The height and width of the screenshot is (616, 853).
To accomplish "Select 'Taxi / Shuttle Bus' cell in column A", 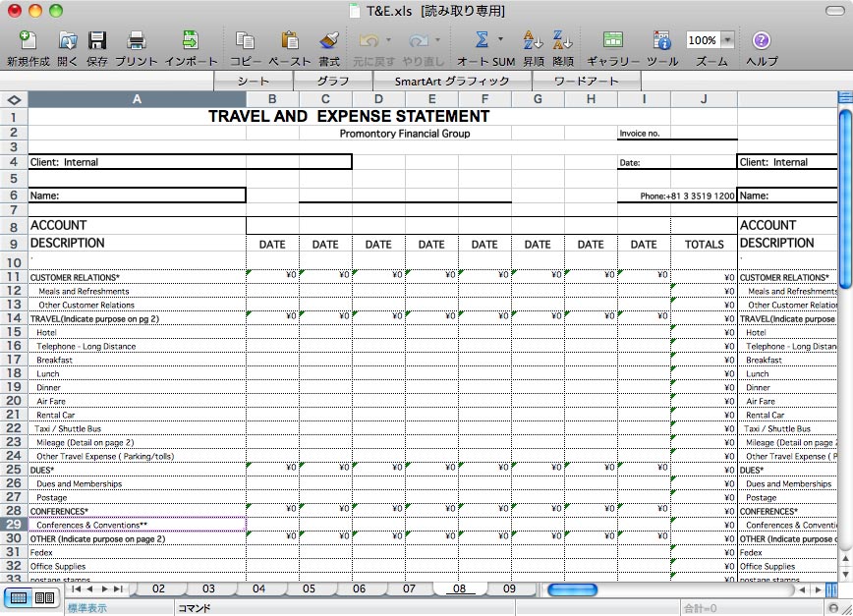I will [x=138, y=428].
